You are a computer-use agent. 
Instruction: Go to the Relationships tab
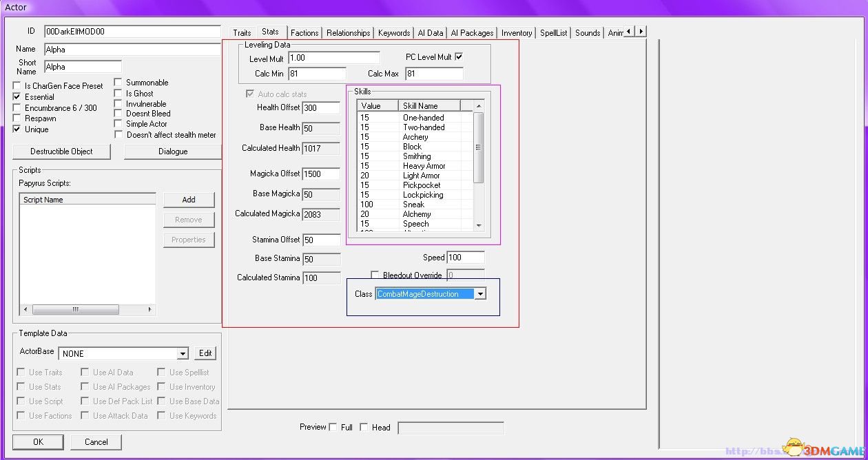348,32
